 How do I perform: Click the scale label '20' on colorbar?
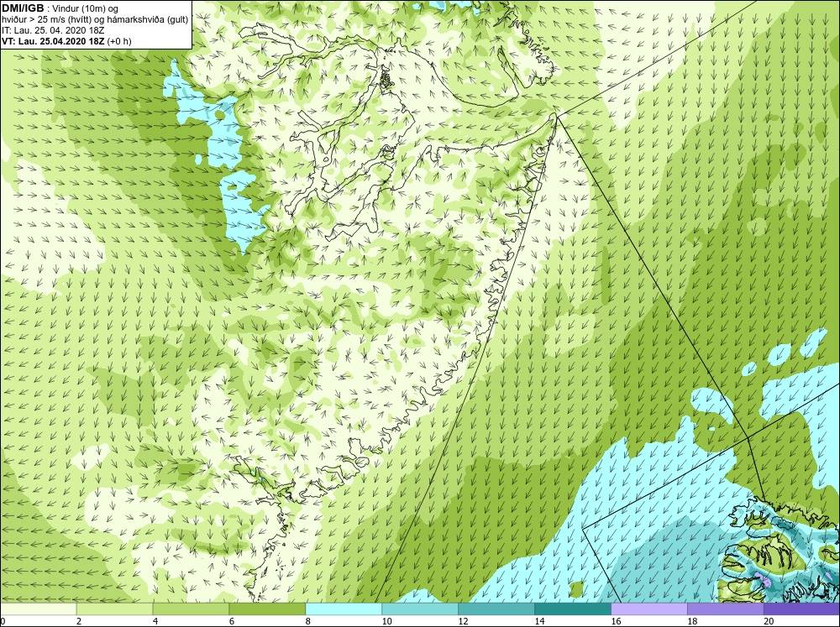(x=769, y=621)
